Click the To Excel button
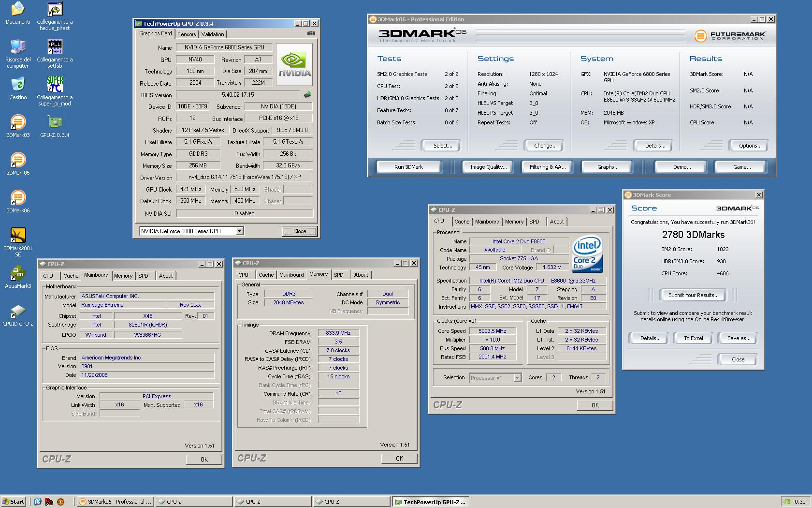 [x=693, y=338]
